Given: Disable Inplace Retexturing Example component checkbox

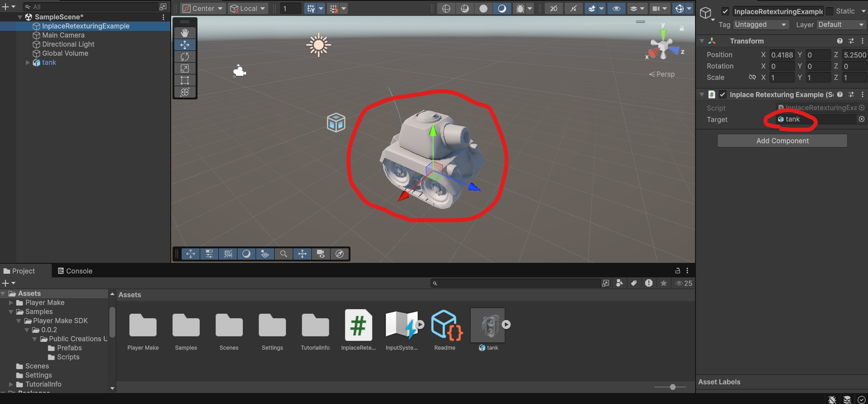Looking at the screenshot, I should coord(722,94).
